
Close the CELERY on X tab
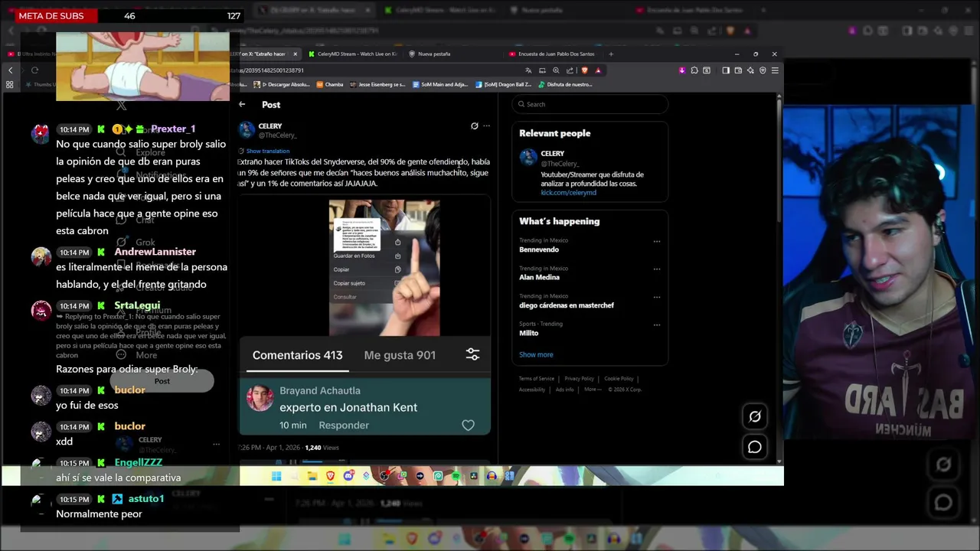pyautogui.click(x=295, y=54)
